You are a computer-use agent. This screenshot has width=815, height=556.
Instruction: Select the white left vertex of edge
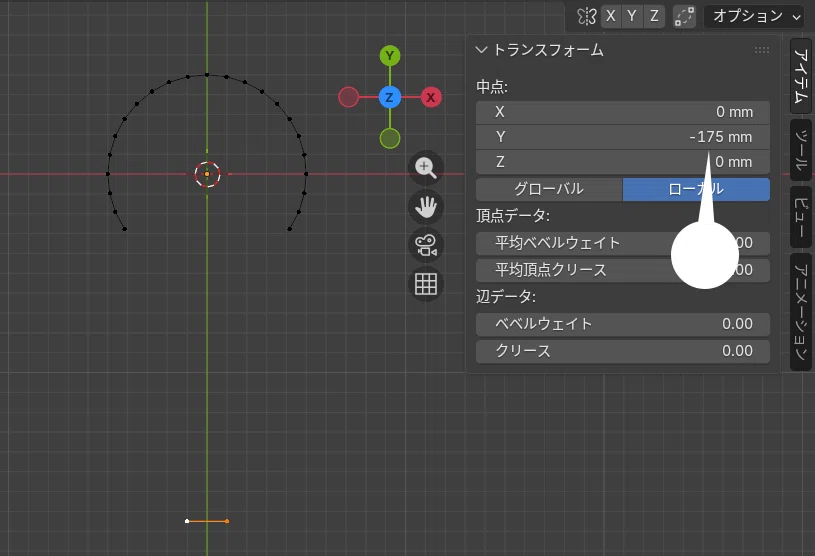click(x=187, y=521)
